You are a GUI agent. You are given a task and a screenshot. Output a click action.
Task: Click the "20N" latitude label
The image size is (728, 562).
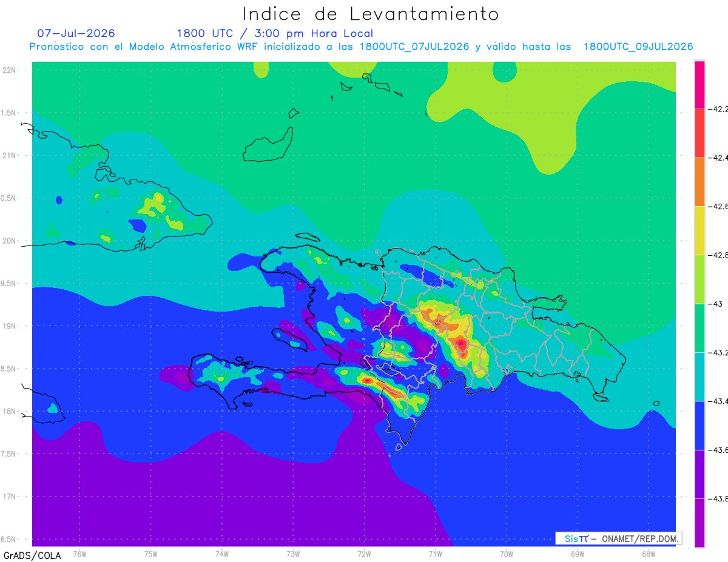[10, 241]
